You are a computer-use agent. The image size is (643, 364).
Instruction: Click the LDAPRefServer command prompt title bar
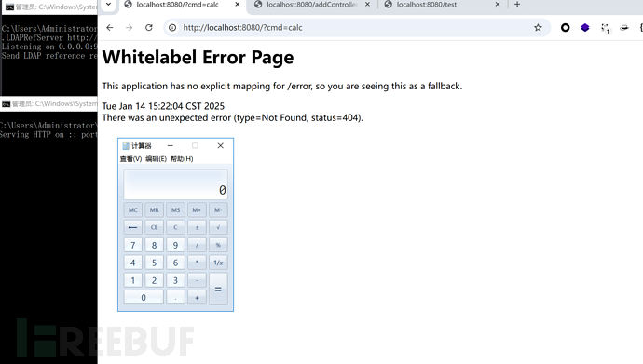50,7
